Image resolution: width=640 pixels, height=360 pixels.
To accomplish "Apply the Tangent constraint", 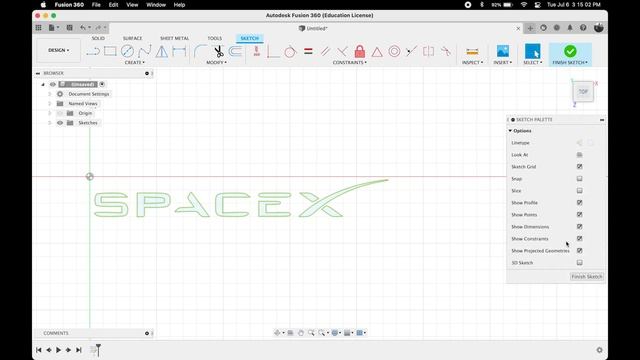I will (x=290, y=52).
